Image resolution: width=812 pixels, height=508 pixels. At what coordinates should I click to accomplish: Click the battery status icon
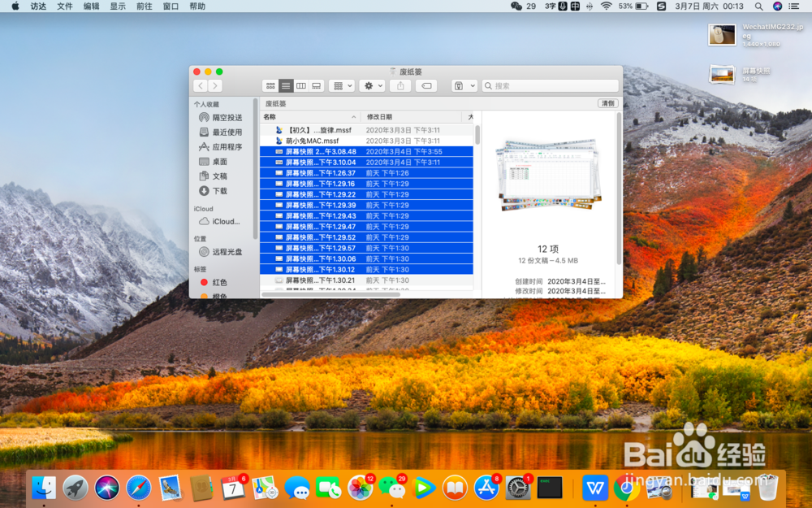(641, 7)
